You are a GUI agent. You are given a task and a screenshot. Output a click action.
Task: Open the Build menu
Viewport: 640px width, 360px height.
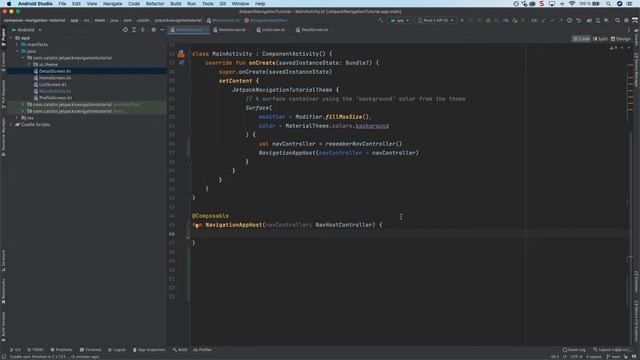click(x=176, y=4)
